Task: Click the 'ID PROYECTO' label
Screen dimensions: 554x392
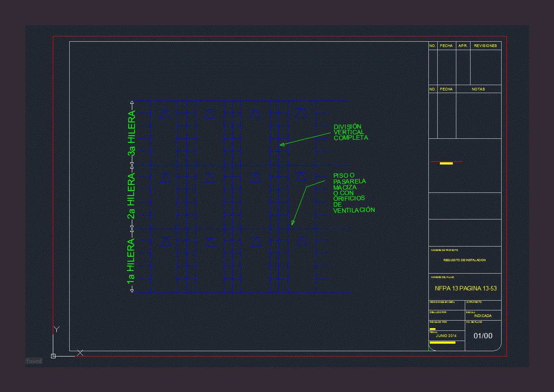Action: click(x=474, y=302)
